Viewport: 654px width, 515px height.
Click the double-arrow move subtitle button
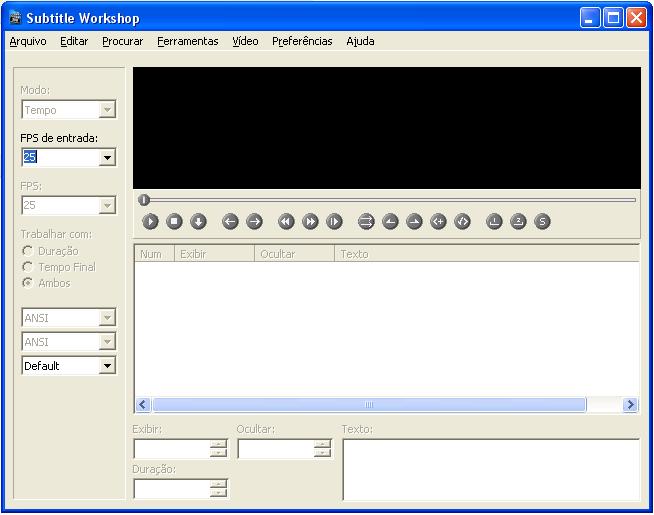tap(366, 221)
